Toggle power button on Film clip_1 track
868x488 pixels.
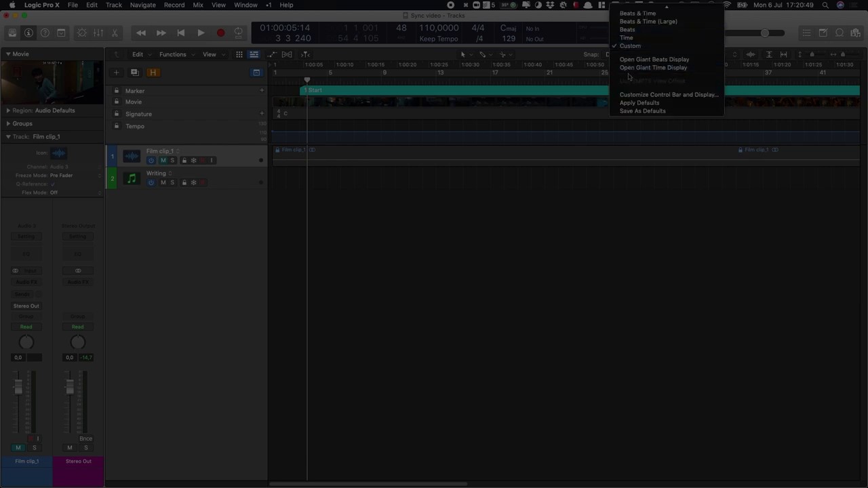151,161
